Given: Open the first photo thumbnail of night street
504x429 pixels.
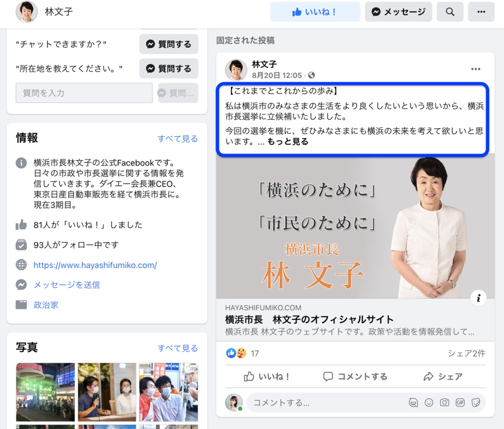Looking at the screenshot, I should pos(46,392).
